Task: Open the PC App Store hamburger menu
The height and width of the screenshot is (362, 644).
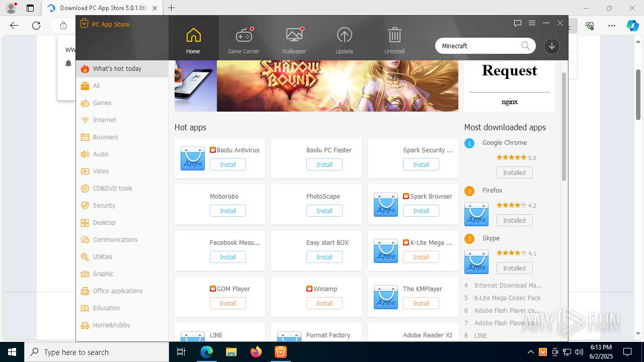Action: [x=532, y=23]
